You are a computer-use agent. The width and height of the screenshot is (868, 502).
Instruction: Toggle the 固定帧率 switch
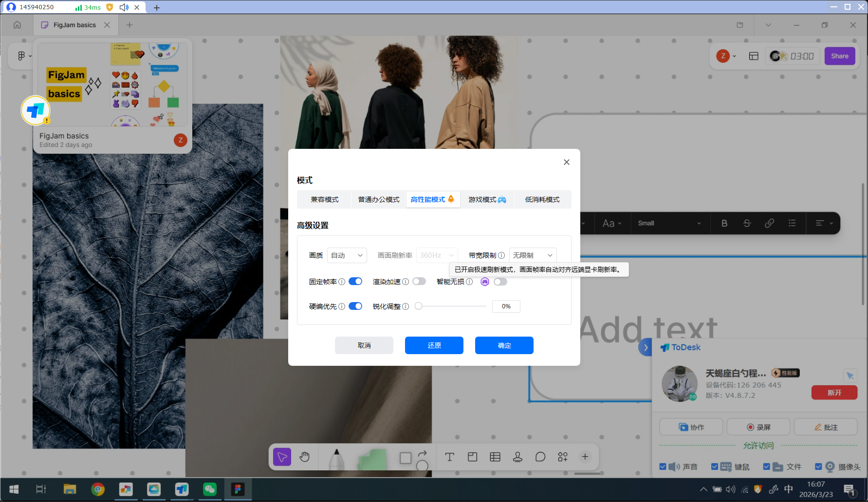pos(355,281)
